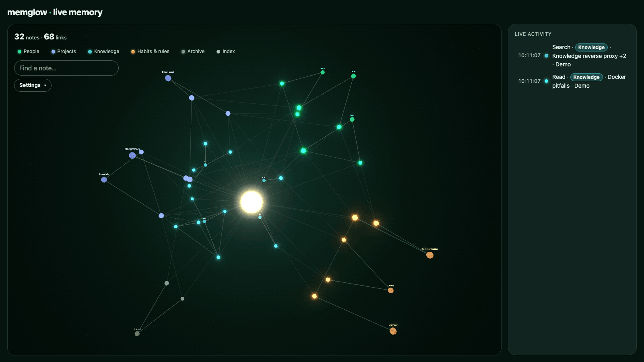Click the Knowledge reverse proxy +2 text
The height and width of the screenshot is (362, 644).
[589, 56]
